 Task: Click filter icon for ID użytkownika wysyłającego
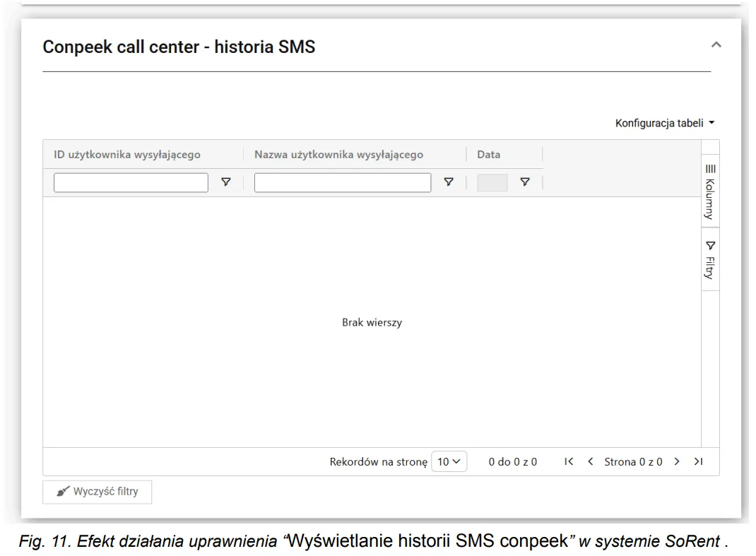click(226, 182)
